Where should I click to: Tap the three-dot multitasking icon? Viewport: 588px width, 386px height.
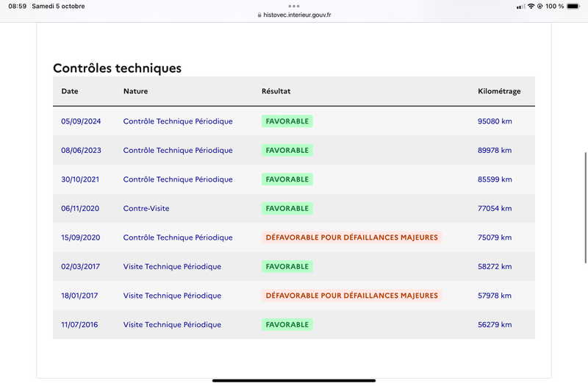pyautogui.click(x=293, y=6)
